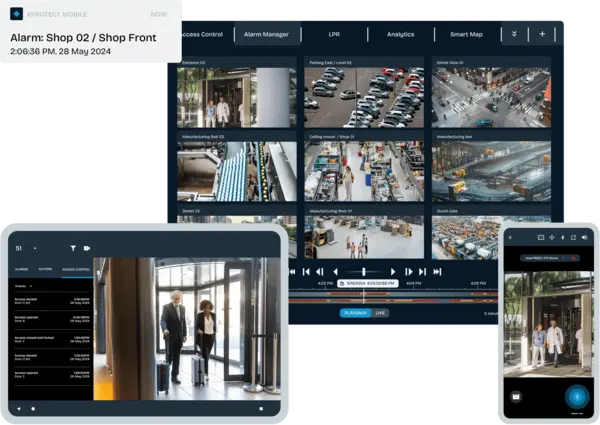This screenshot has height=425, width=600.
Task: Select the Smart Map tab
Action: (x=466, y=34)
